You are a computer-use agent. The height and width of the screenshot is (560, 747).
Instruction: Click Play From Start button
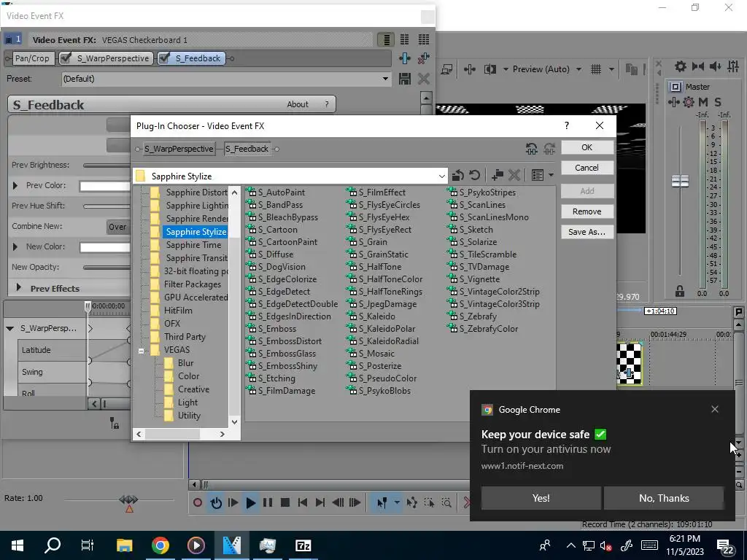[x=233, y=502]
